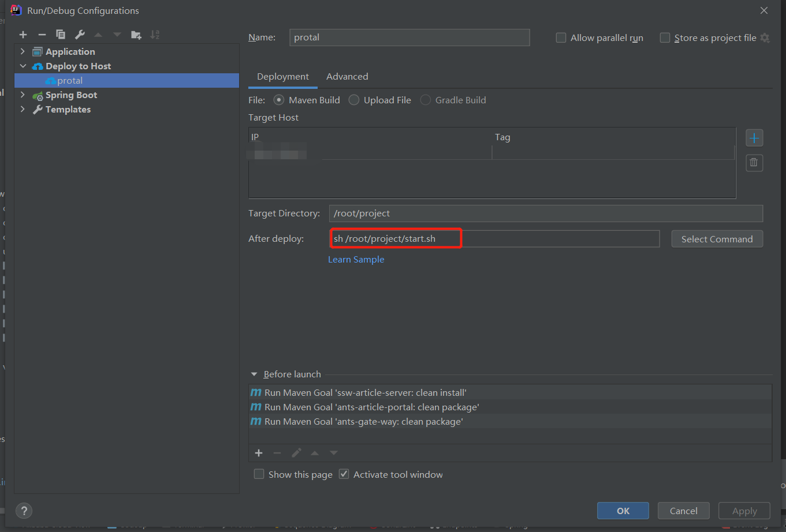786x532 pixels.
Task: Expand the Application tree node
Action: (x=23, y=52)
